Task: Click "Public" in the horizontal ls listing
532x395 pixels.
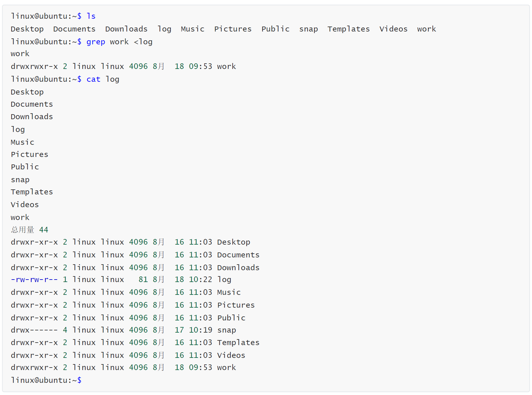Action: click(275, 29)
